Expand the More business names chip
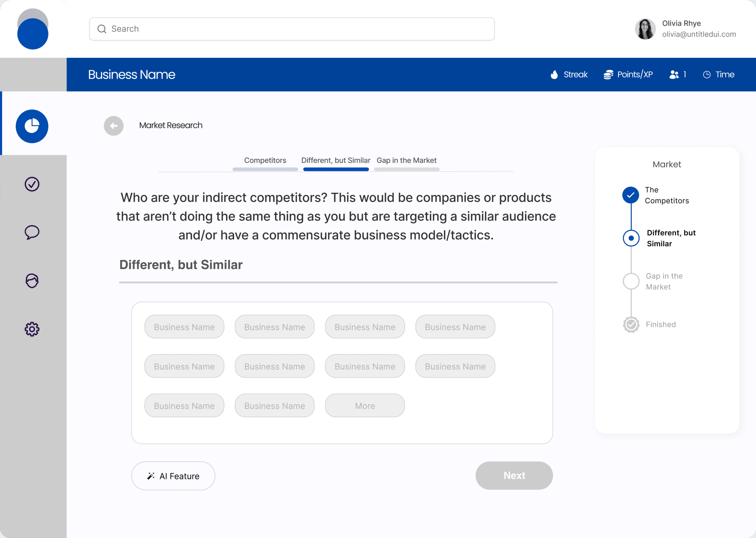756x538 pixels. point(365,405)
